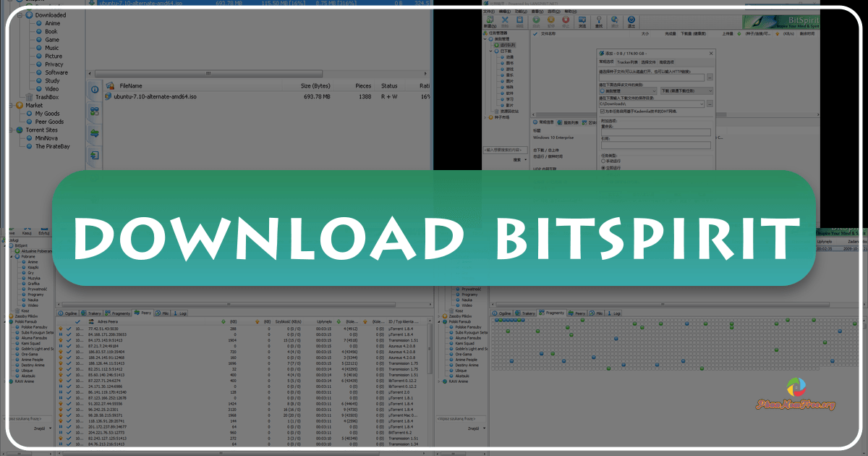The height and width of the screenshot is (456, 868).
Task: Open the Znajdź dropdown arrow
Action: [x=50, y=428]
